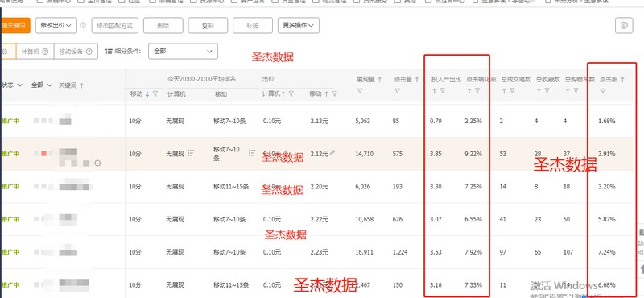The width and height of the screenshot is (644, 298).
Task: Open filter under 展现量 column
Action: click(x=360, y=91)
